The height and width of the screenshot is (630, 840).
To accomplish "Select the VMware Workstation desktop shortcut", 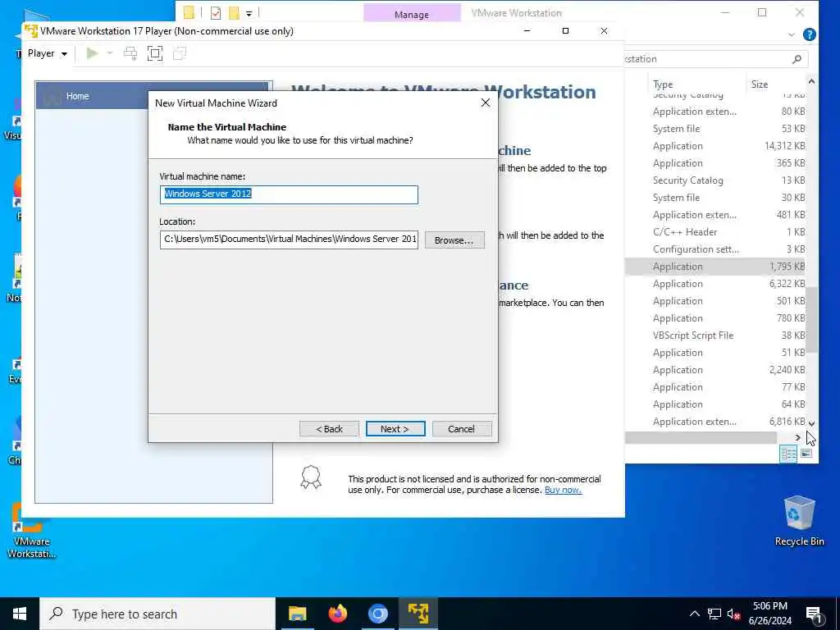I will click(32, 531).
